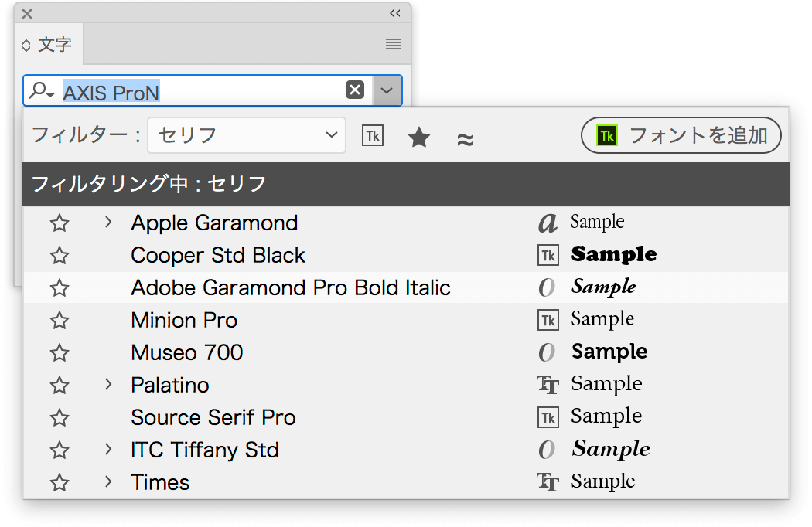This screenshot has width=812, height=527.
Task: Toggle Typekit fonts filter
Action: [x=372, y=136]
